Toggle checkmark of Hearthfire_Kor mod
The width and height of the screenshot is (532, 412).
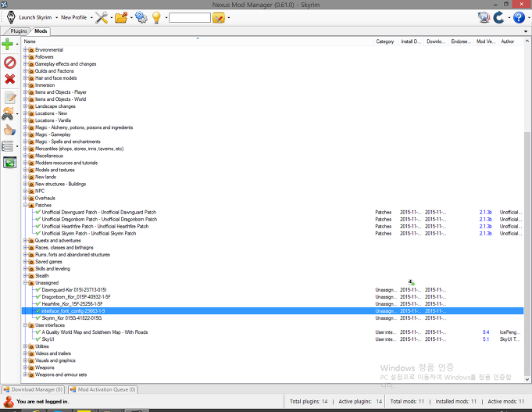pos(38,304)
